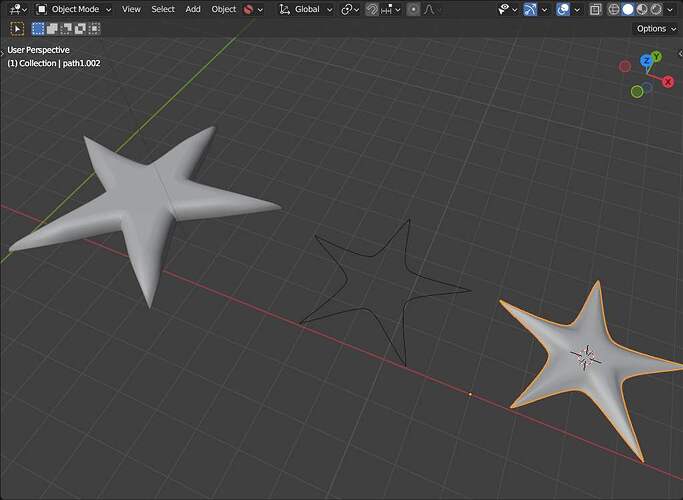The width and height of the screenshot is (683, 500).
Task: Choose Extend existing selection mode
Action: (x=52, y=29)
